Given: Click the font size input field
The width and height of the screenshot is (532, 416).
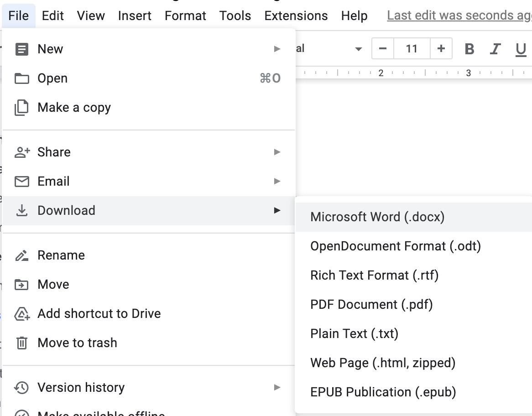Looking at the screenshot, I should (x=412, y=48).
